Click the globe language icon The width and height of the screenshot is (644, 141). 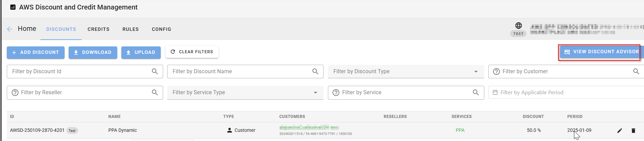[x=518, y=25]
